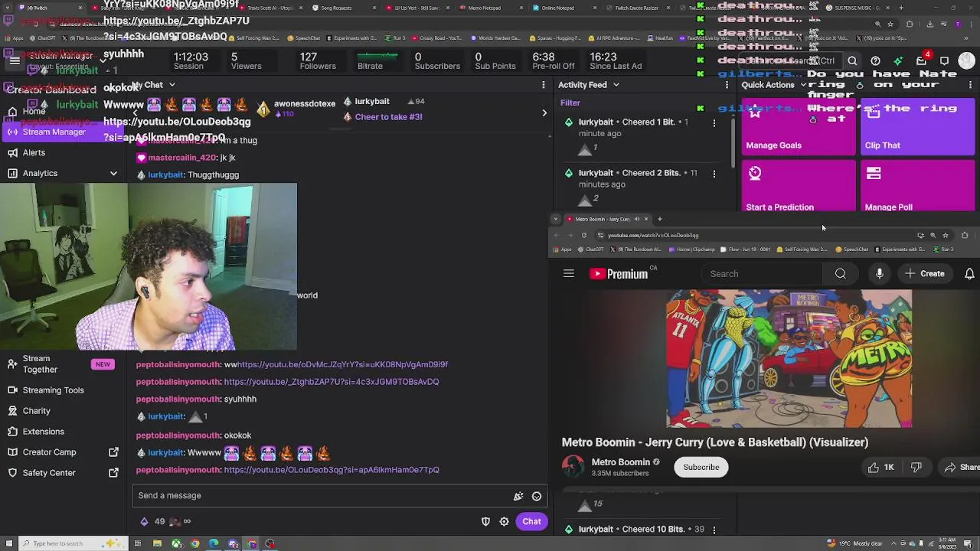Click the video visualizer player area

789,358
